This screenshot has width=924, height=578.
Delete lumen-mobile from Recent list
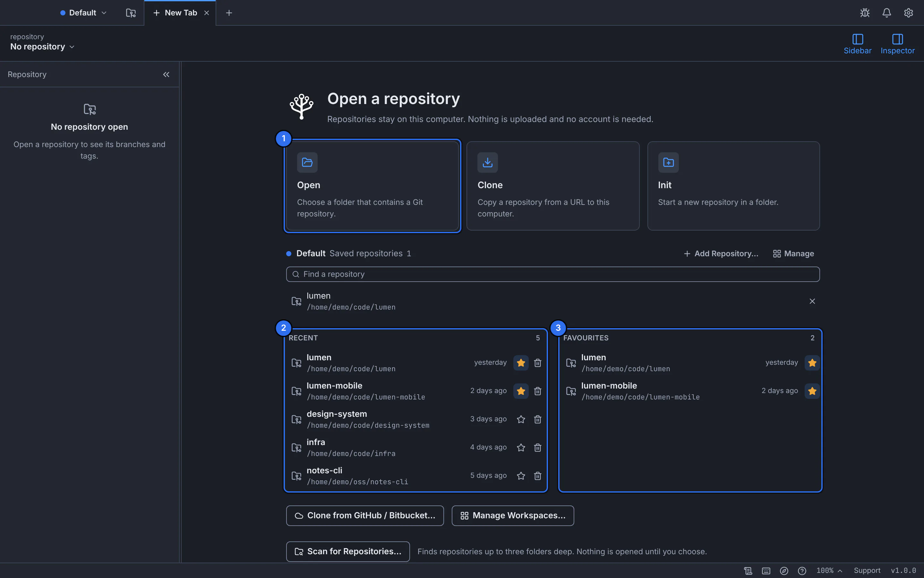click(x=538, y=391)
